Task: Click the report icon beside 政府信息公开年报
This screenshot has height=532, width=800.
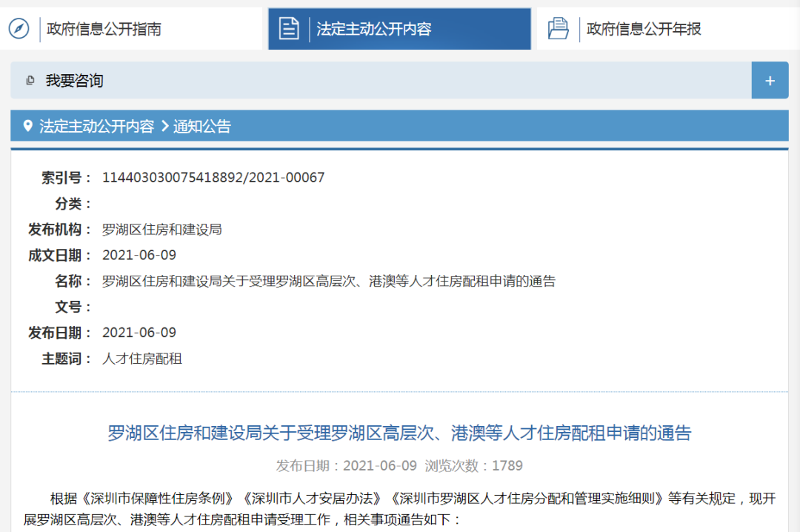Action: 559,28
